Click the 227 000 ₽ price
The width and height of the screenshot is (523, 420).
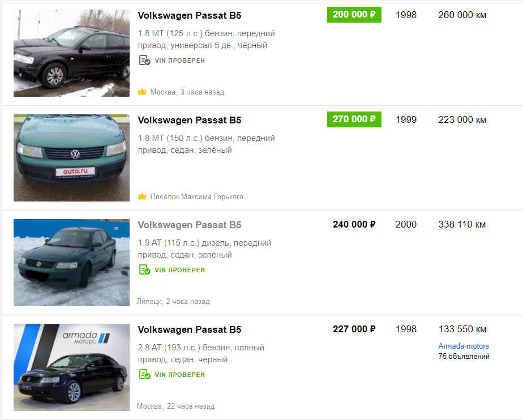tap(354, 329)
